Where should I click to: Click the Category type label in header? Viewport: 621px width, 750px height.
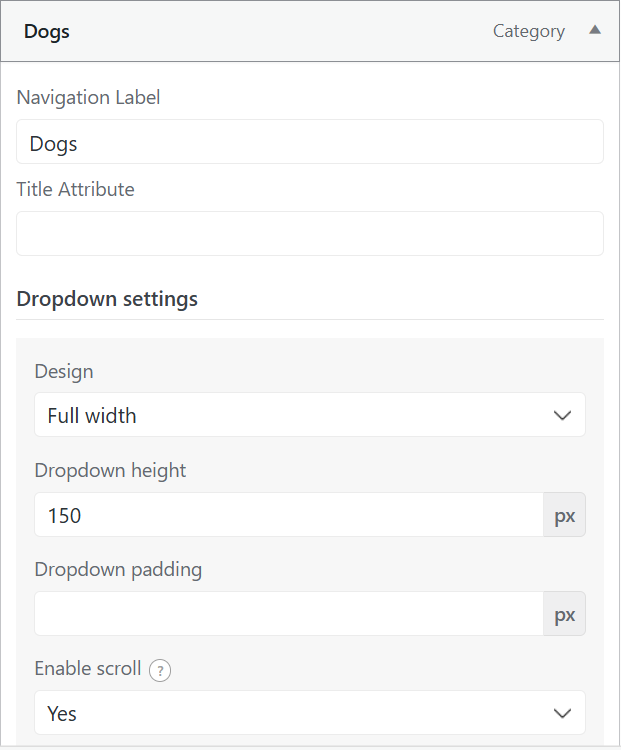(529, 32)
